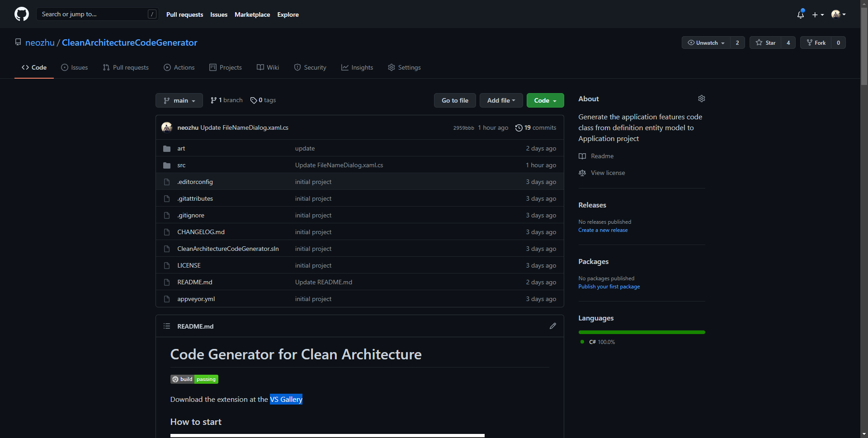The width and height of the screenshot is (868, 438).
Task: Open the Security tab
Action: (310, 67)
